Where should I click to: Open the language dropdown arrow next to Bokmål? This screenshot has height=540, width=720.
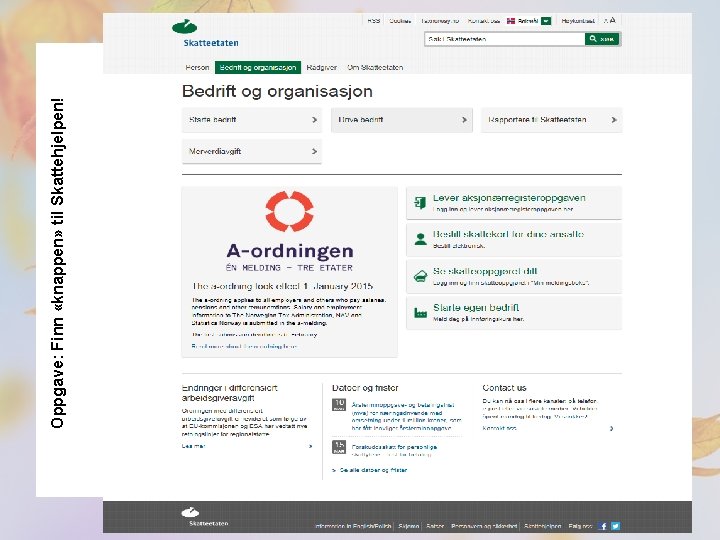pos(546,21)
